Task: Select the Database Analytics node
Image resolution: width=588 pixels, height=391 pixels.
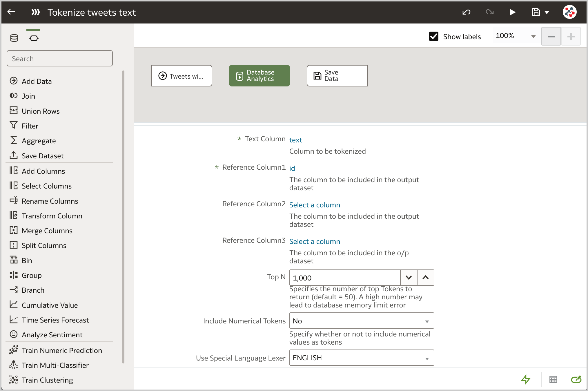Action: (259, 76)
